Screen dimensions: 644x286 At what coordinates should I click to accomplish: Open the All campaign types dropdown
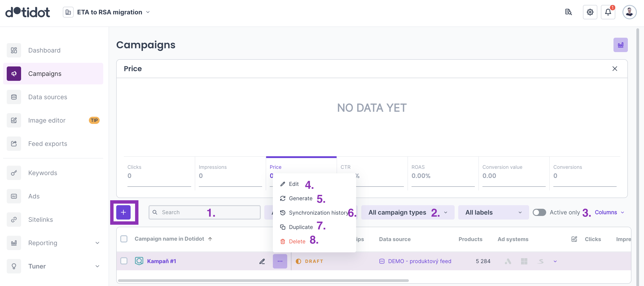pos(407,212)
